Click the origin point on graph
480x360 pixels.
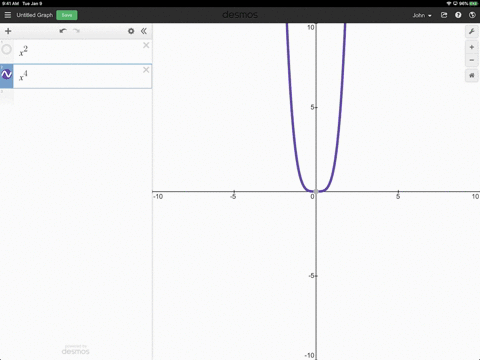[x=316, y=192]
